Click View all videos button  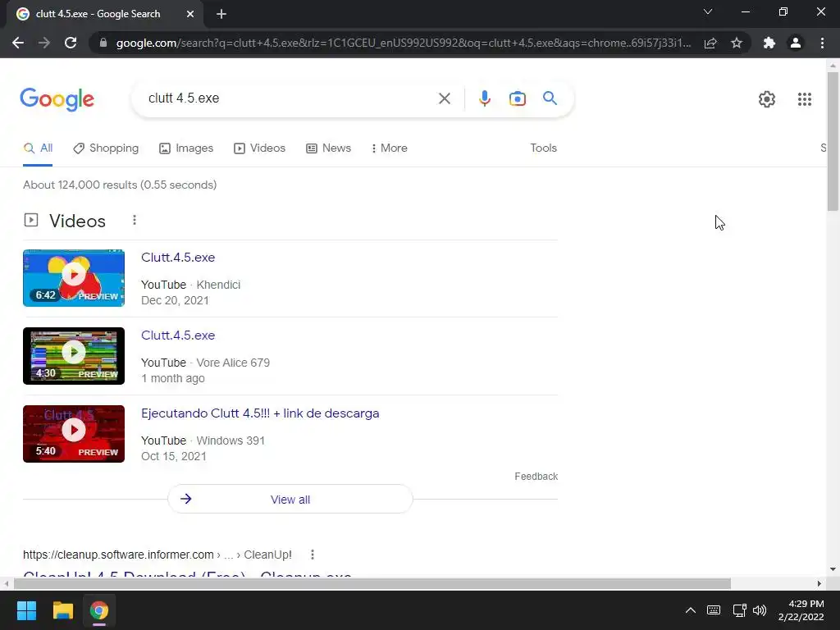pos(290,500)
